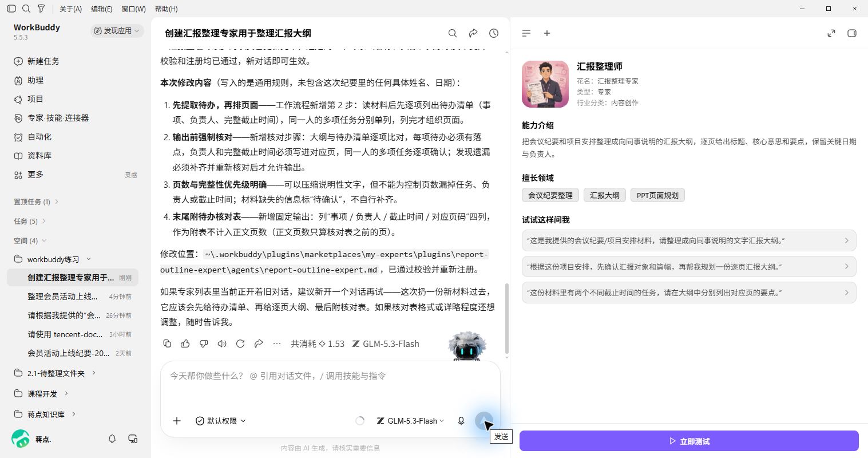
Task: Expand 任务 (5) section
Action: tap(30, 221)
